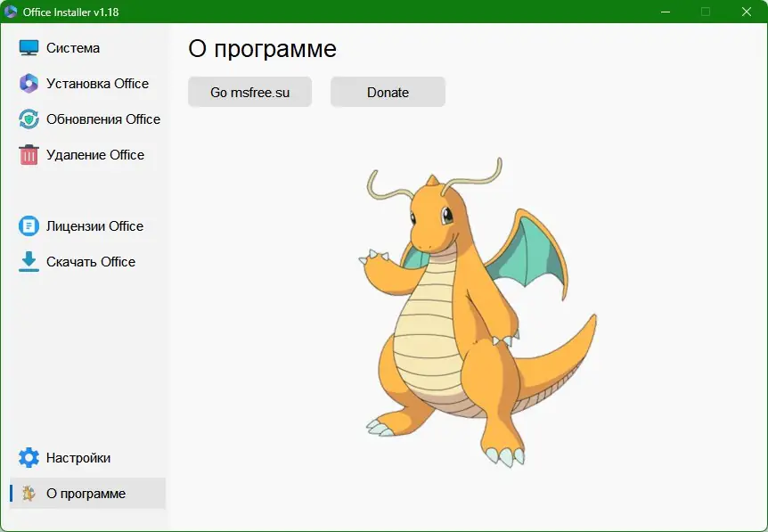Click the О программе page heading
768x532 pixels.
(263, 49)
